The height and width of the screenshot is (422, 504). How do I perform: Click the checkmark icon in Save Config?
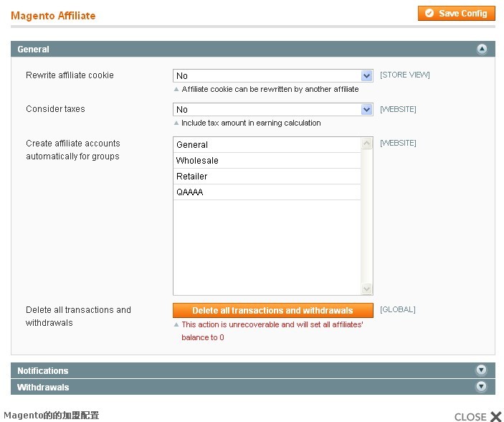(429, 13)
